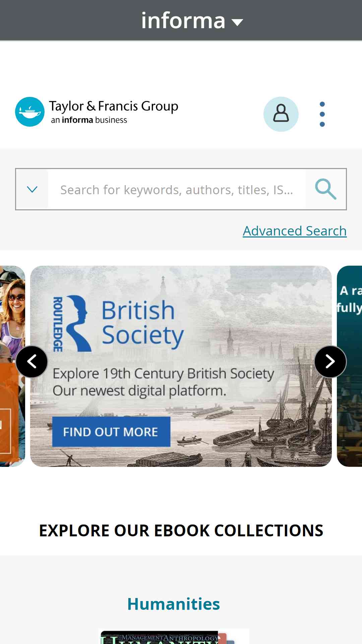
Task: Click the Explore 19th Century British Society text
Action: (164, 373)
